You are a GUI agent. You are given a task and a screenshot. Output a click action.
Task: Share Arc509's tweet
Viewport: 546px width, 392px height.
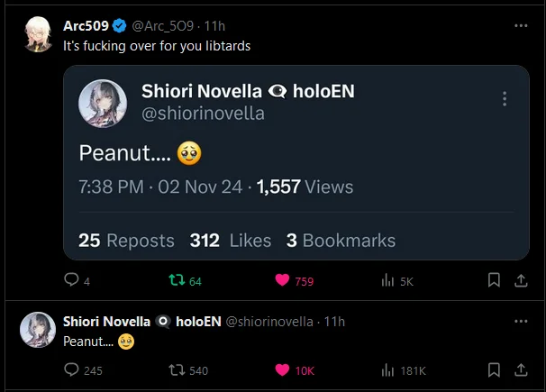(521, 280)
